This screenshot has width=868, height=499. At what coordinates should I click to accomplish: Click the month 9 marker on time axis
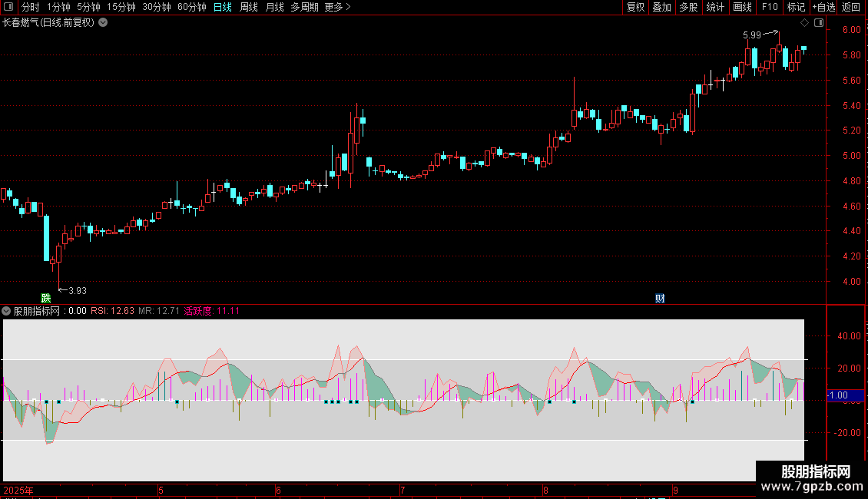[675, 490]
